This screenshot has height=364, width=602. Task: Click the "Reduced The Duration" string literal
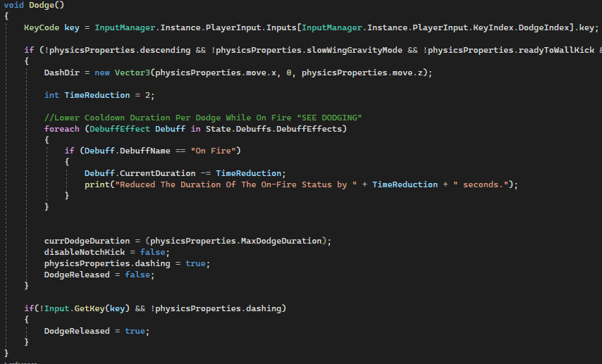[x=235, y=185]
